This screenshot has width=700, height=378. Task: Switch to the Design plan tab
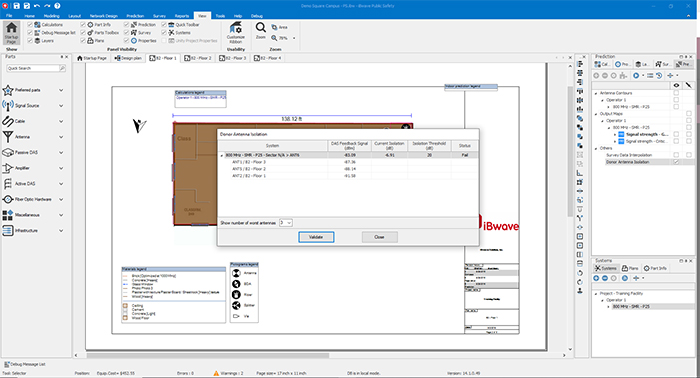click(128, 58)
